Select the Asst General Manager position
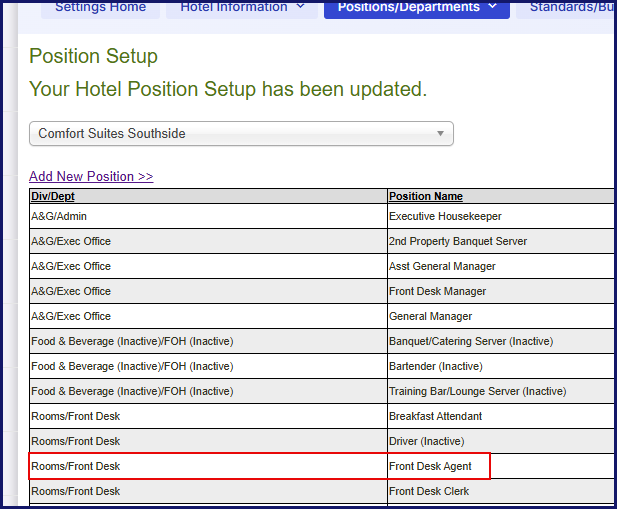 point(442,266)
